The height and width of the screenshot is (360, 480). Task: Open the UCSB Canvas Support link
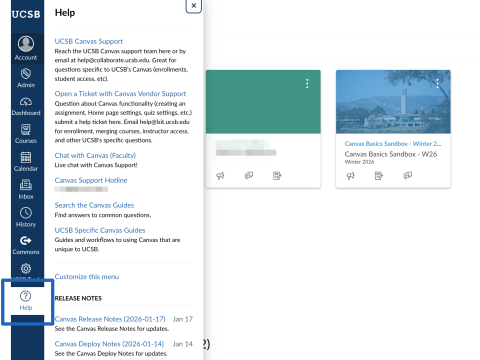point(89,41)
